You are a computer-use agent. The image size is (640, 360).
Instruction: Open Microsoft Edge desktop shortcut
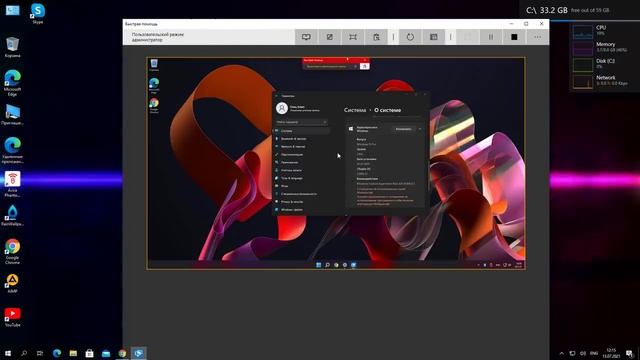12,83
